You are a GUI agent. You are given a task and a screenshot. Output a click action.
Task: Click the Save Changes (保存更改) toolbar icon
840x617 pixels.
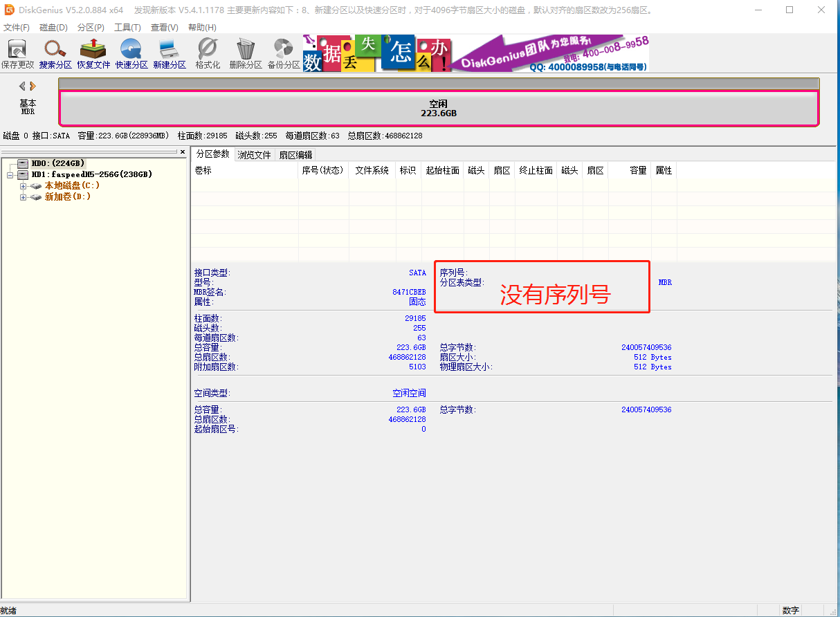point(17,55)
